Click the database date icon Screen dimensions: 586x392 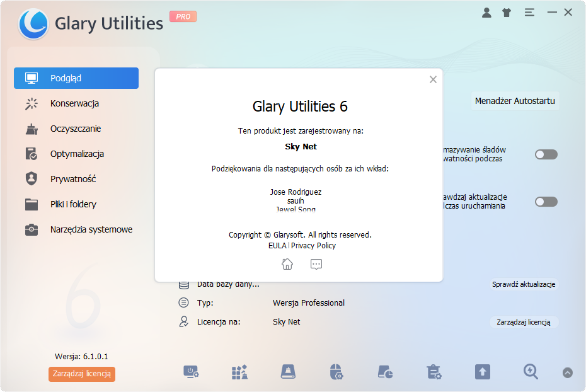tap(183, 285)
